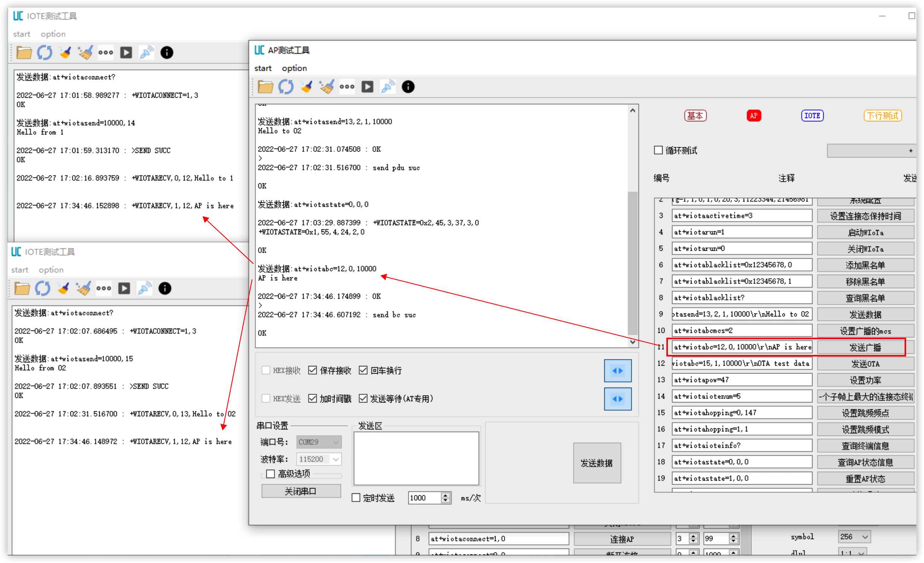Image resolution: width=924 pixels, height=563 pixels.
Task: Enable HEX接收 checkbox
Action: pos(266,370)
